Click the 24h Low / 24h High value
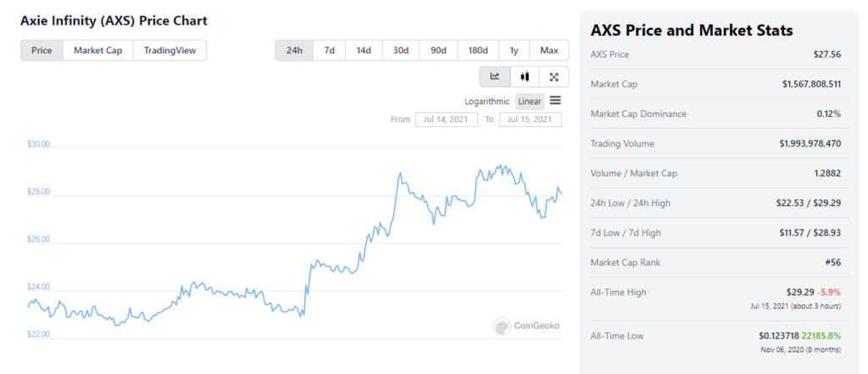868x374 pixels. pos(809,203)
